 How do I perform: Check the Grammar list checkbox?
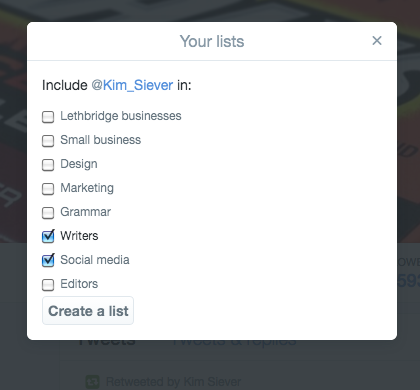click(x=48, y=213)
